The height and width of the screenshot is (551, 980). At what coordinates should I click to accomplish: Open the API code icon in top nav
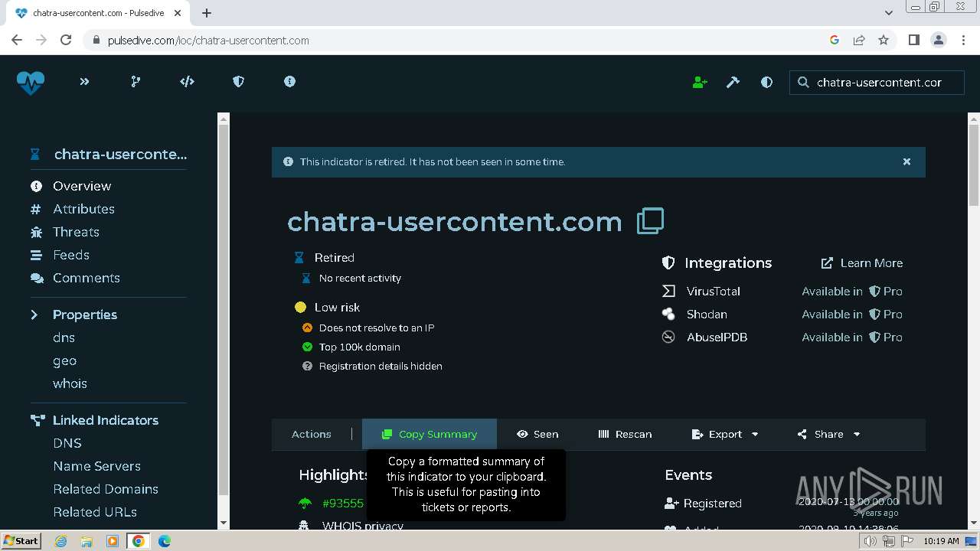tap(187, 82)
